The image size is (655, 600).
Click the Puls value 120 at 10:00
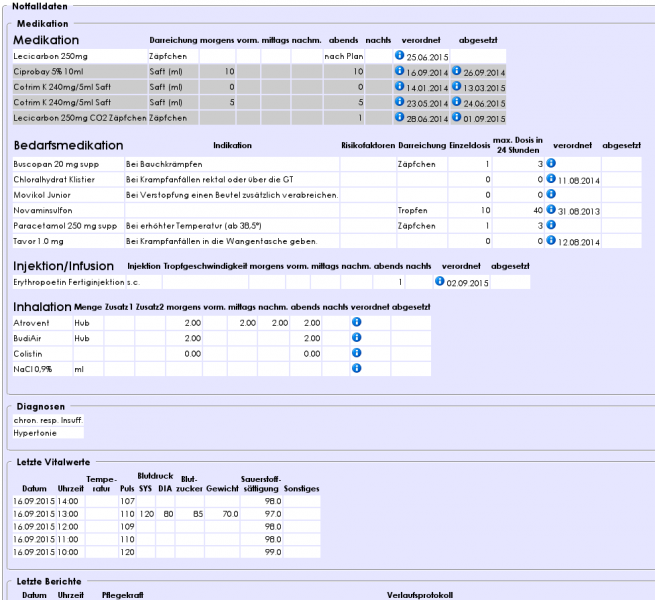point(127,552)
